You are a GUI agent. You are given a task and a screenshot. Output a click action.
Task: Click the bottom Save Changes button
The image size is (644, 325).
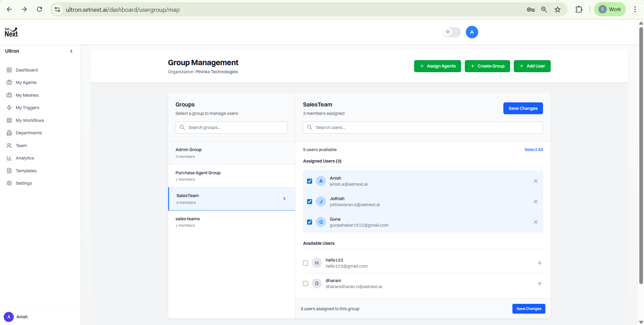tap(529, 309)
